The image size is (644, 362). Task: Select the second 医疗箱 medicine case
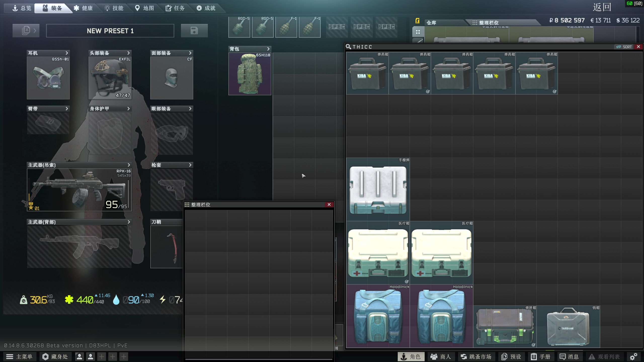click(441, 253)
